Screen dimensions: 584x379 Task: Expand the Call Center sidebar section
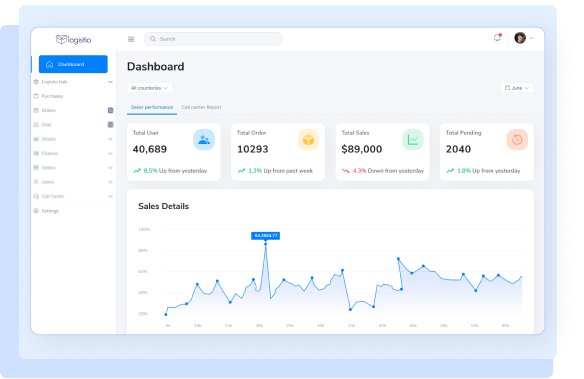click(x=73, y=196)
